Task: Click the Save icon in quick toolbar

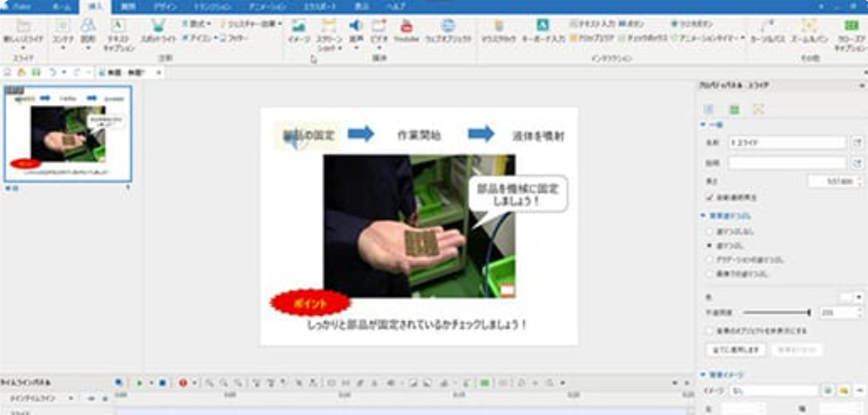Action: (35, 73)
